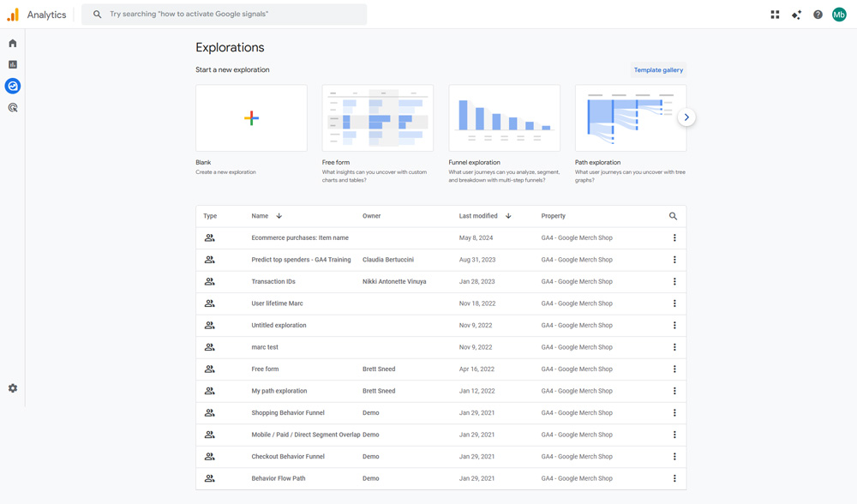Open the 'Shopping Behavior Funnel' exploration
This screenshot has height=504, width=857.
(x=288, y=412)
